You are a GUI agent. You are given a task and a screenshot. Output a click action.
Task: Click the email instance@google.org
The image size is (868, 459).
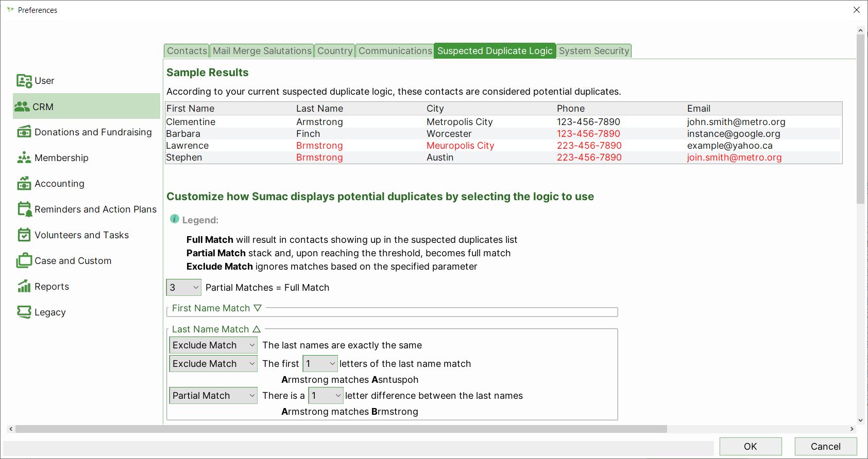[x=734, y=134]
